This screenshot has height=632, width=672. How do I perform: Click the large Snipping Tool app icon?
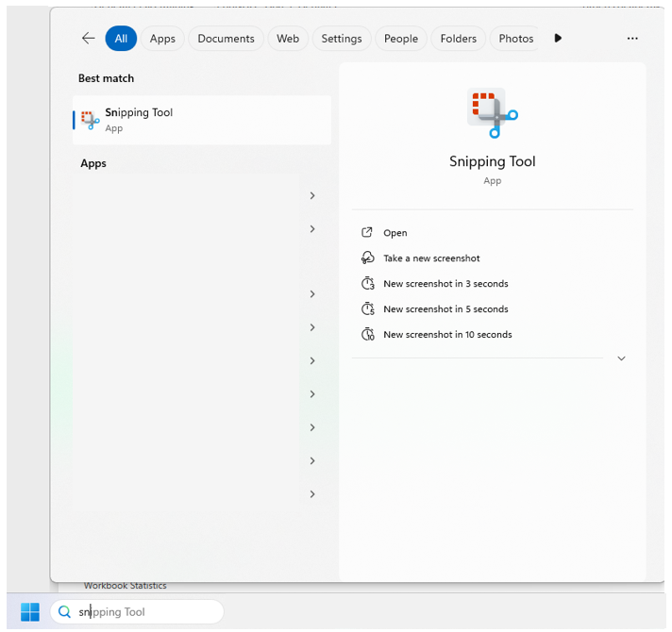pyautogui.click(x=493, y=113)
